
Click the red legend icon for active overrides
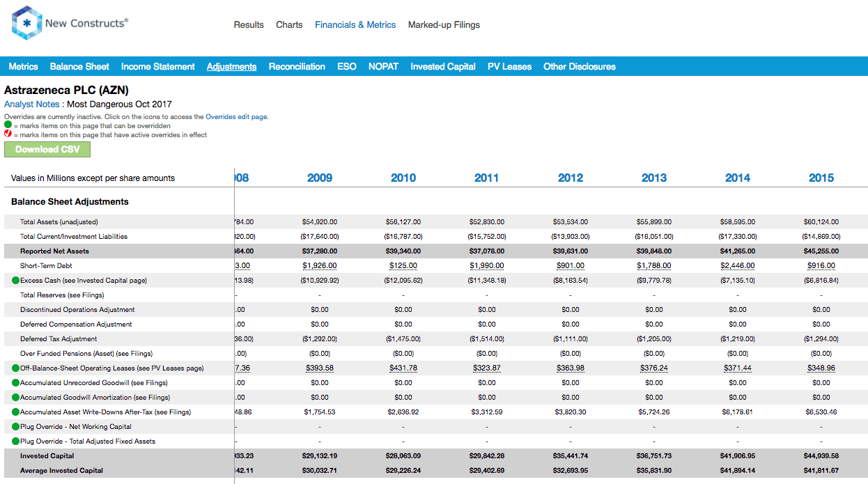coord(8,135)
